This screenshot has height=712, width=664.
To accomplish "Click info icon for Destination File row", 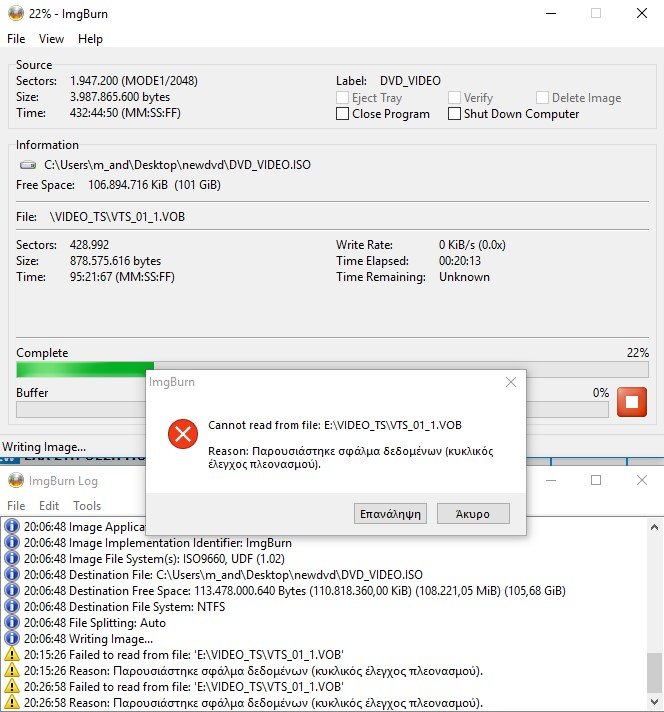I will 12,574.
